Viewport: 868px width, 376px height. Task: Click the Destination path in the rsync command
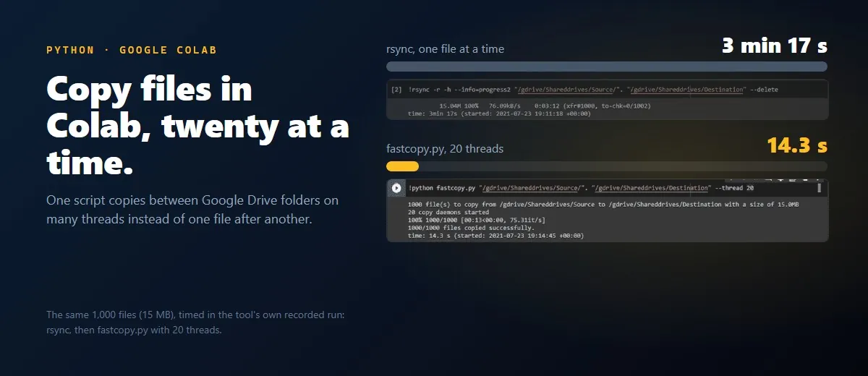(x=686, y=90)
